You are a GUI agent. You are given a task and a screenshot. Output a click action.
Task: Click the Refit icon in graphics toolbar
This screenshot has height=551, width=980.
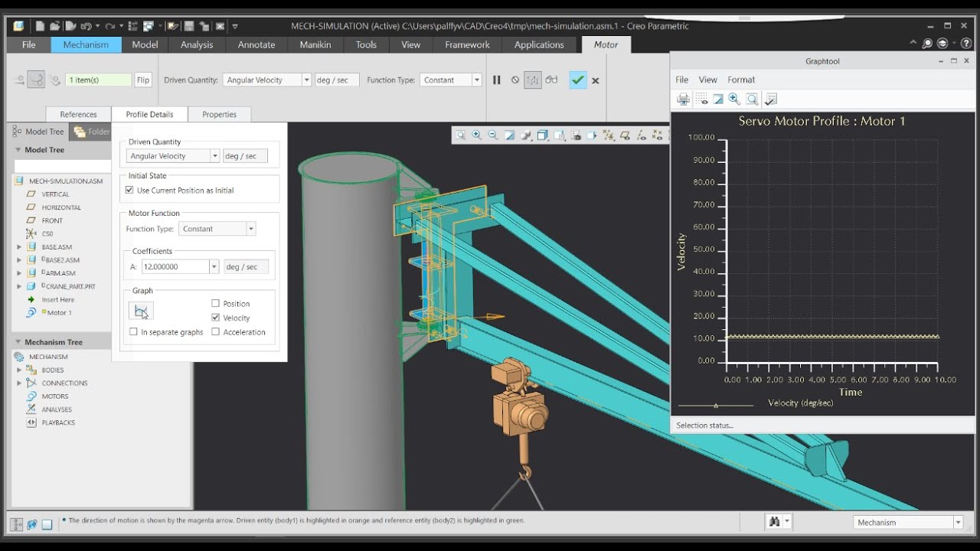pos(460,135)
